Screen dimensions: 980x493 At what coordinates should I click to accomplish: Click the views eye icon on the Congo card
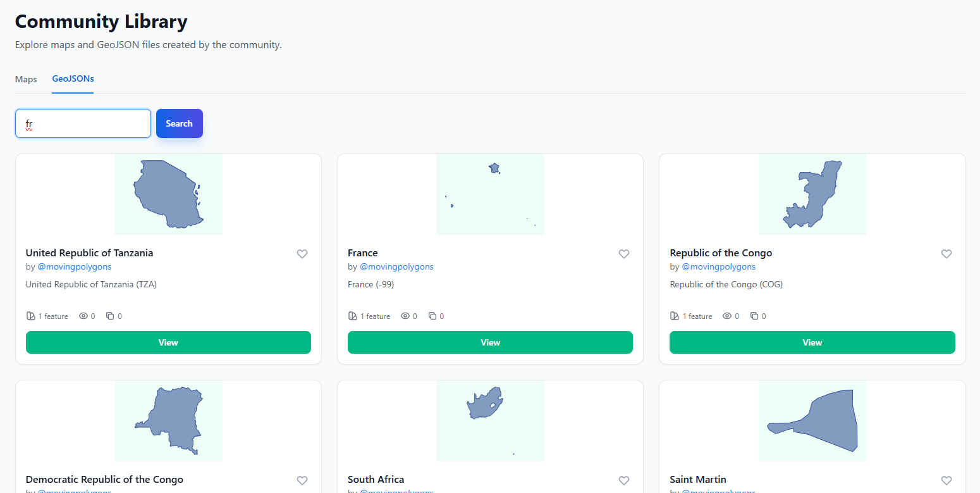[727, 316]
